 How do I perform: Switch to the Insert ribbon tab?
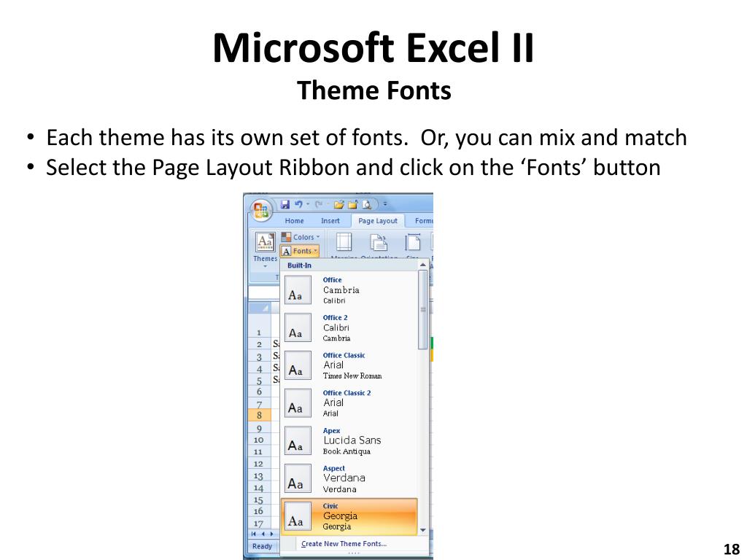330,221
